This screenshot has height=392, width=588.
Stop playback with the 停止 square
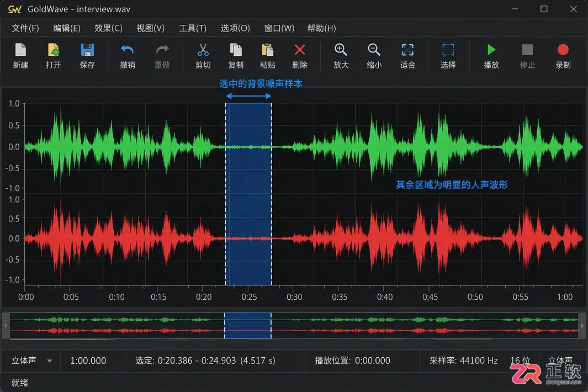527,50
